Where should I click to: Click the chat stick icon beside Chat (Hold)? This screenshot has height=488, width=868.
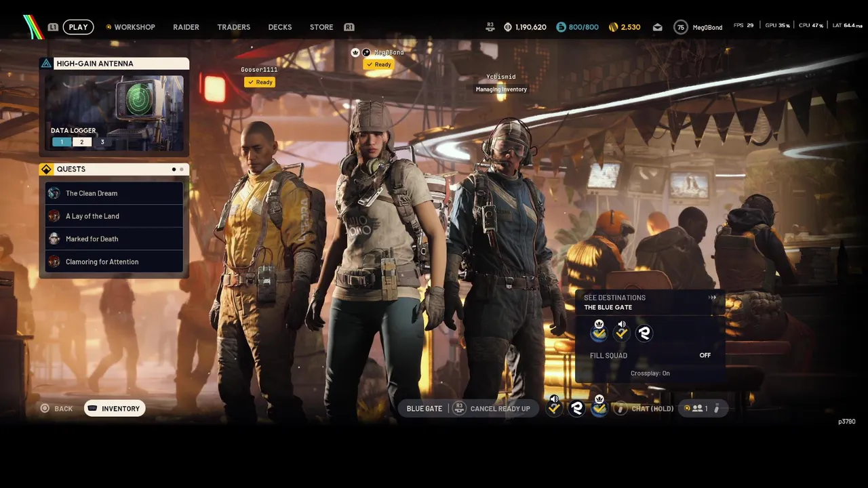(620, 409)
